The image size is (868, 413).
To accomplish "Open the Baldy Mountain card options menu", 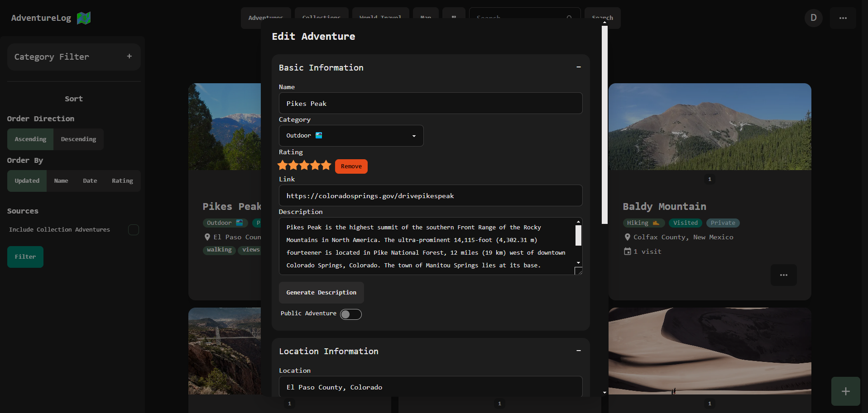I will click(x=783, y=275).
